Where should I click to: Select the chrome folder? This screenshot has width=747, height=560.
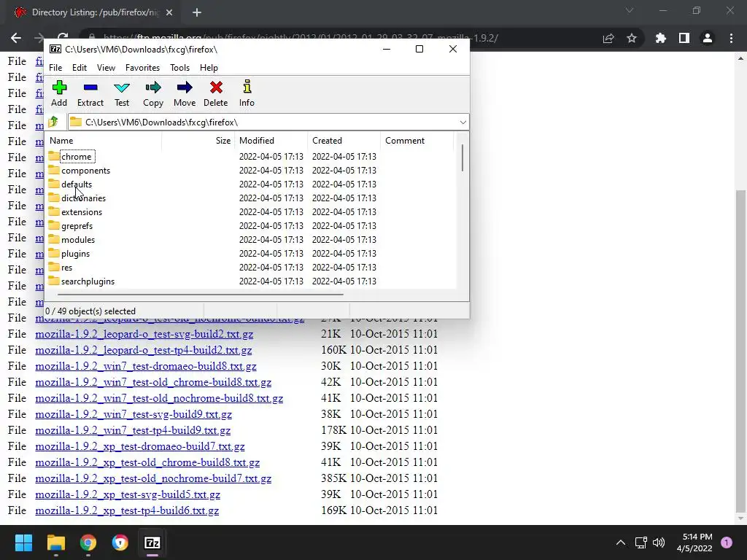[x=76, y=157]
